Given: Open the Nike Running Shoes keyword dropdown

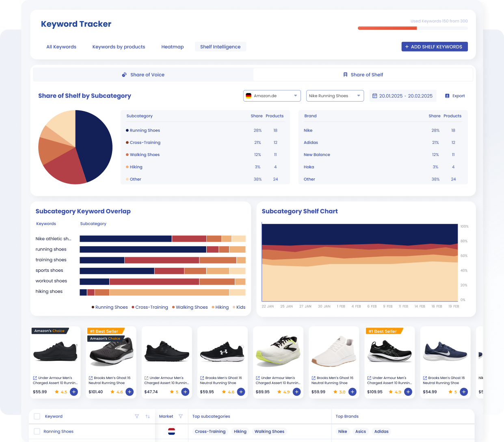Looking at the screenshot, I should 335,95.
